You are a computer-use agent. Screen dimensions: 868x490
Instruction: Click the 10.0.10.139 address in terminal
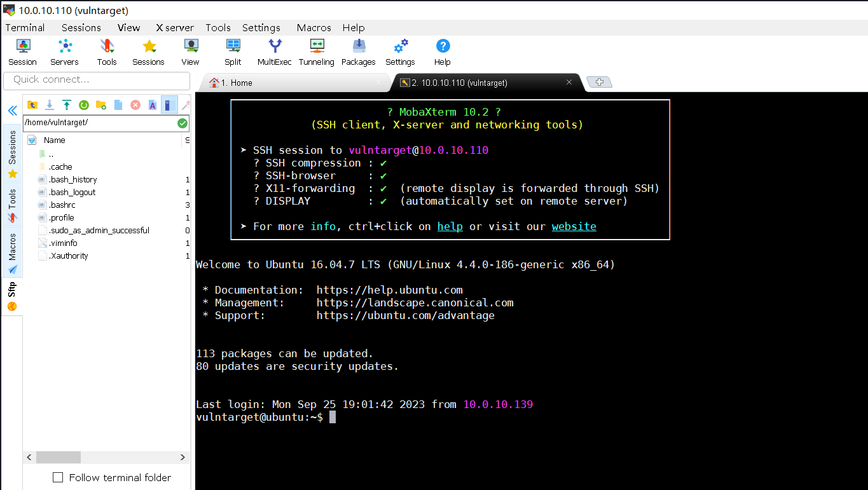(x=498, y=404)
